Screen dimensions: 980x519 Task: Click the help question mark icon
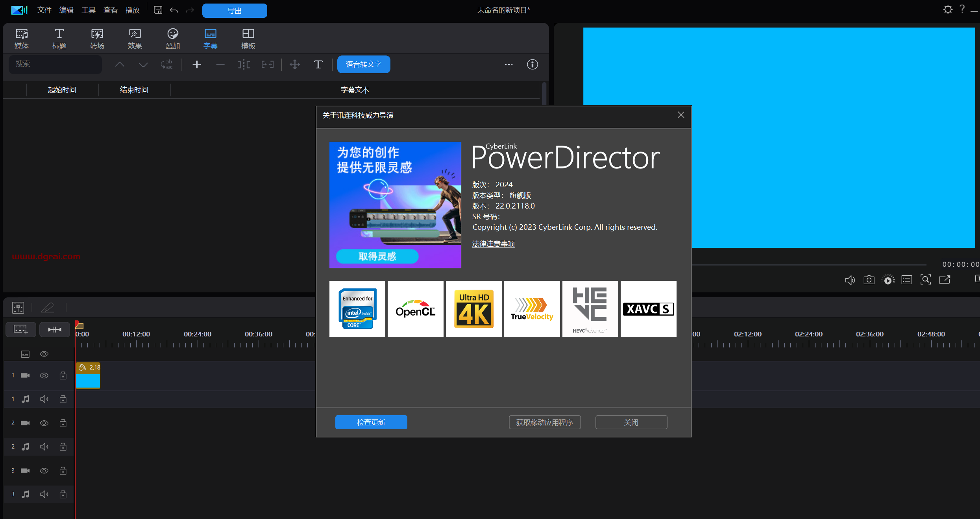pyautogui.click(x=962, y=9)
